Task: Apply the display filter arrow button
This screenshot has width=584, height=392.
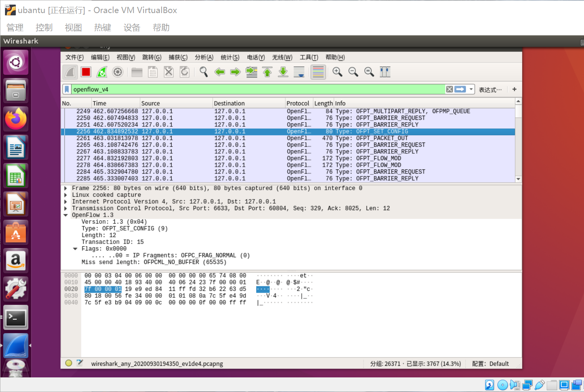Action: point(460,89)
